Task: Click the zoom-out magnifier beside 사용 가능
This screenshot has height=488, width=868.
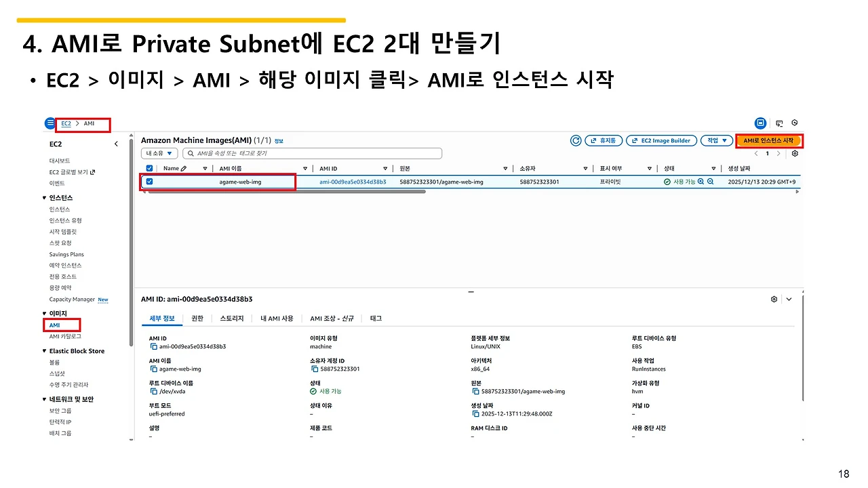Action: (710, 182)
